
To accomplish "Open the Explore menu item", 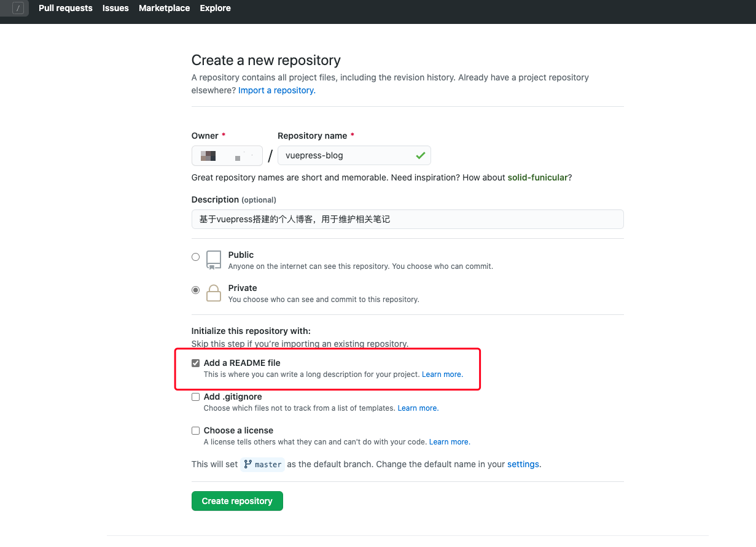I will click(215, 9).
